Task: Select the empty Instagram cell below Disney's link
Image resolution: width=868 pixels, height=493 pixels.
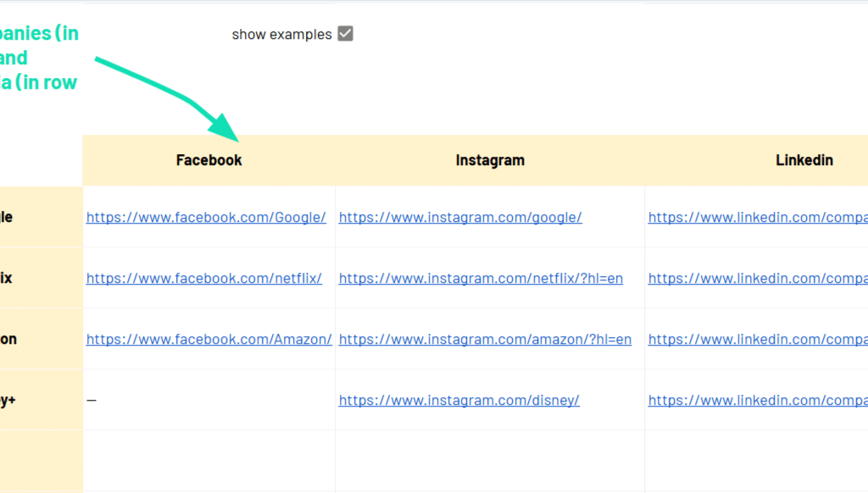Action: point(490,460)
